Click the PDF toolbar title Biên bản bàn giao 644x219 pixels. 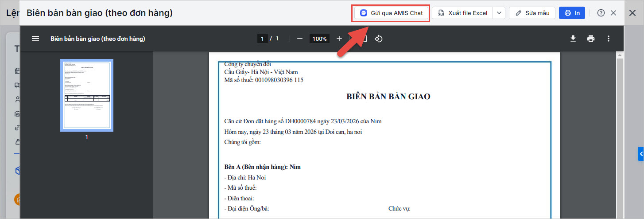coord(98,39)
